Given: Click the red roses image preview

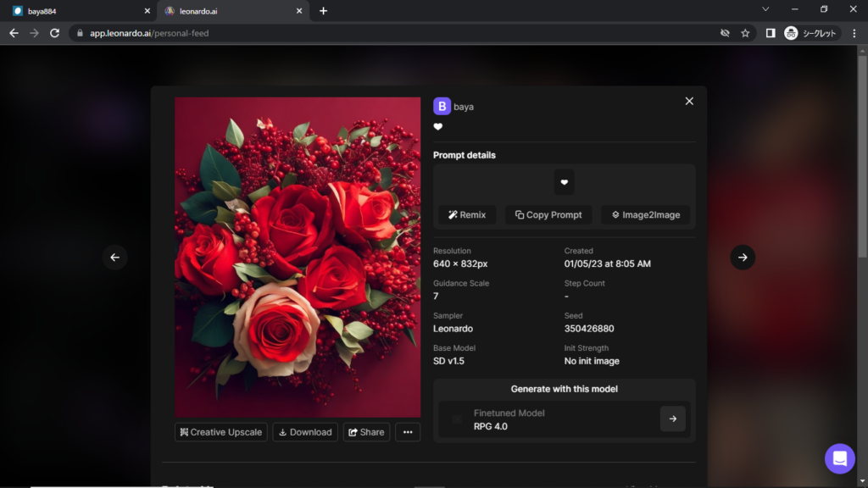Looking at the screenshot, I should click(x=298, y=257).
